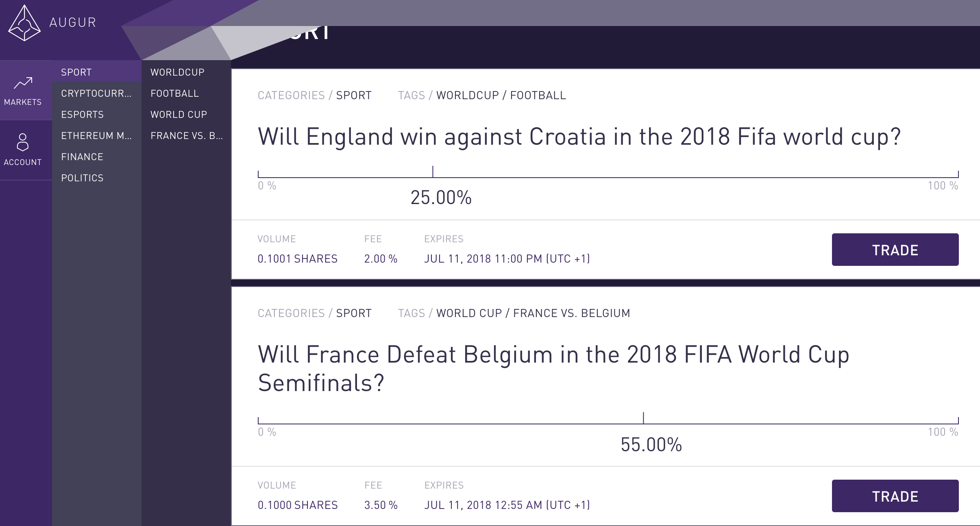Open the England win against Croatia market title

[579, 137]
